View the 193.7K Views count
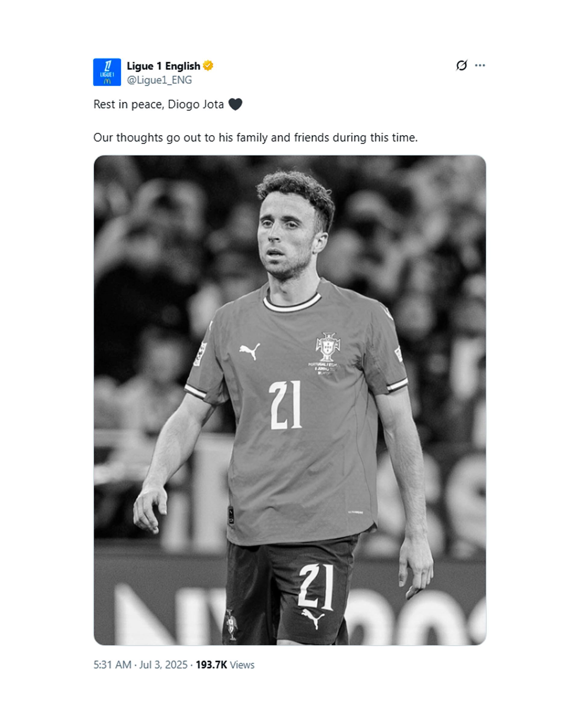The height and width of the screenshot is (728, 578). click(x=225, y=665)
